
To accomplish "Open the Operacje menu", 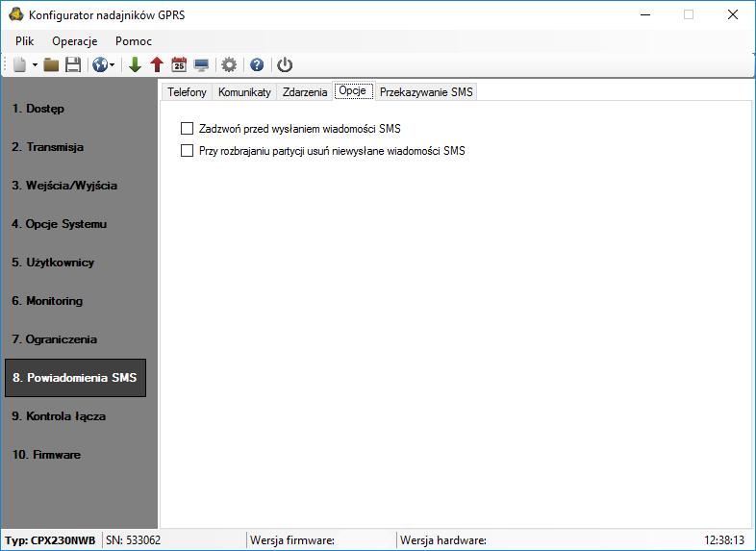I will 75,41.
